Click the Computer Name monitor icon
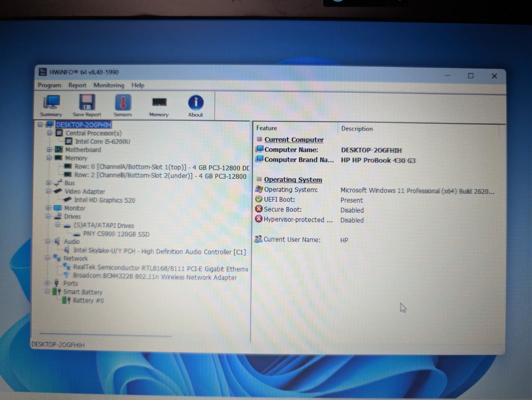The height and width of the screenshot is (400, 532). pyautogui.click(x=259, y=149)
